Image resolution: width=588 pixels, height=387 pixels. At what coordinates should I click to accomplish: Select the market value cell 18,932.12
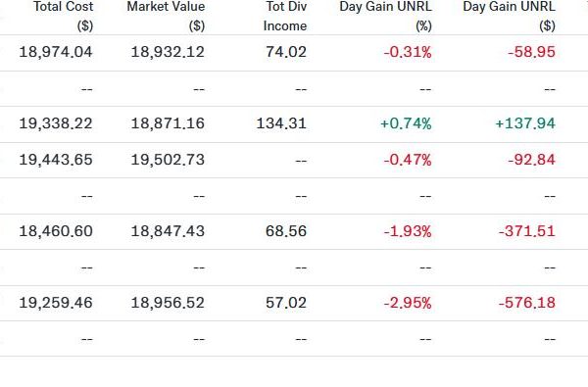[x=168, y=52]
